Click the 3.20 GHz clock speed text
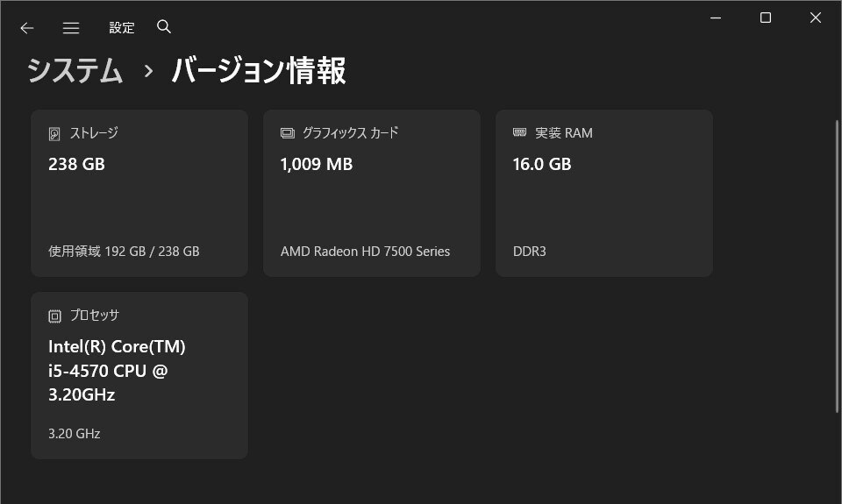This screenshot has width=842, height=504. point(74,434)
